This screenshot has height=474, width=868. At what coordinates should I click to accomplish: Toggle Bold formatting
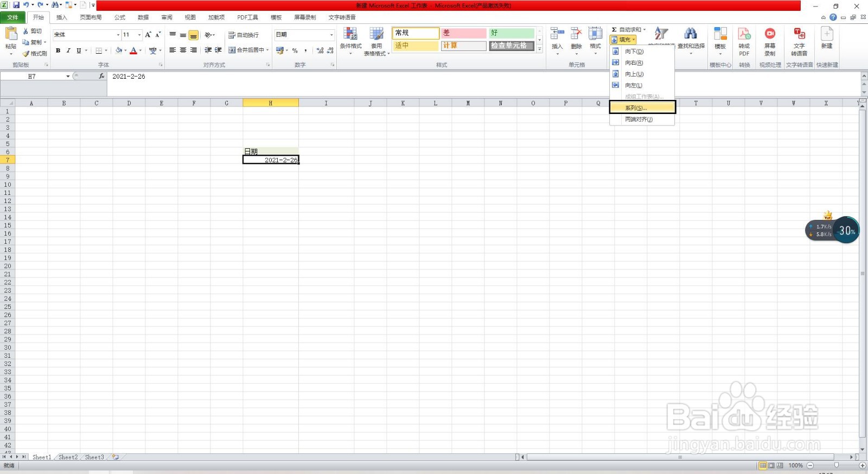point(58,50)
